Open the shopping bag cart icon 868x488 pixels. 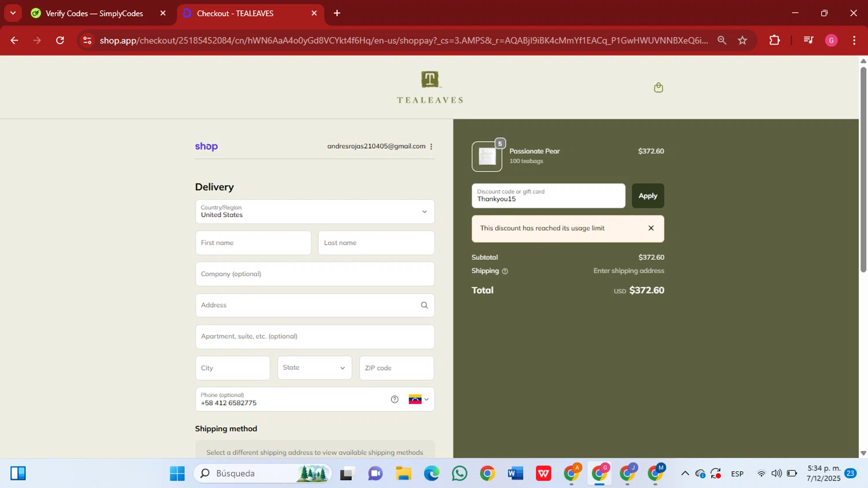tap(658, 87)
